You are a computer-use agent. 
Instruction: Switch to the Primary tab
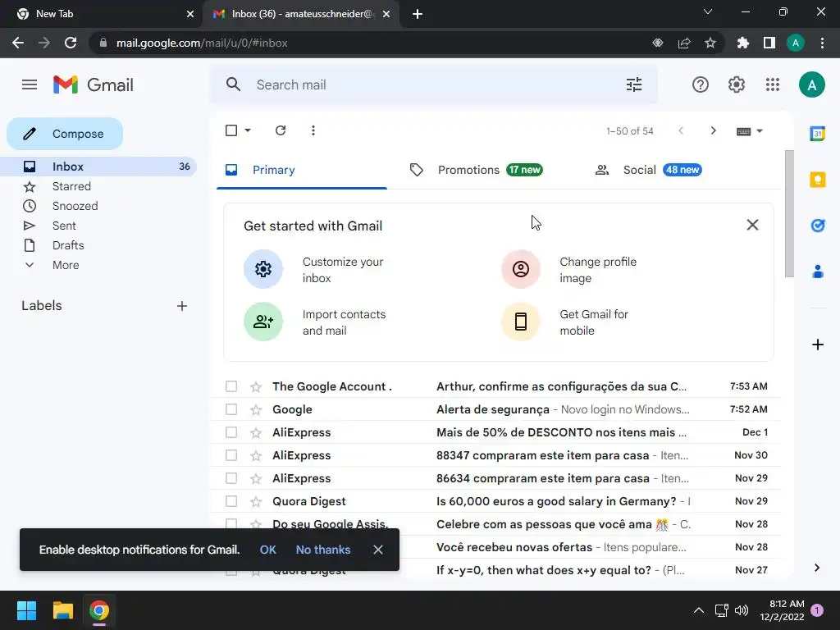point(302,170)
